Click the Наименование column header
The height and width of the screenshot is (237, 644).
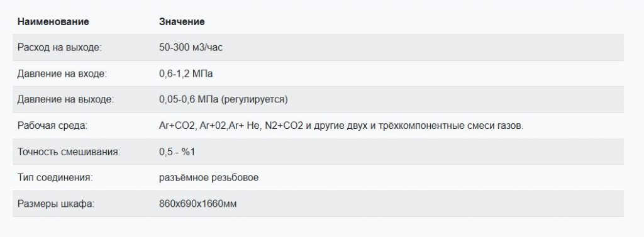click(53, 22)
